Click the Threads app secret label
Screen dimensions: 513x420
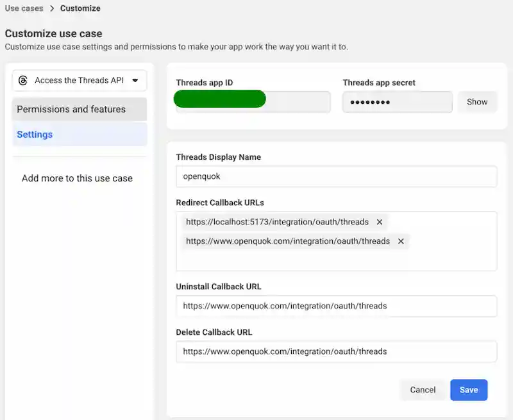click(x=379, y=83)
